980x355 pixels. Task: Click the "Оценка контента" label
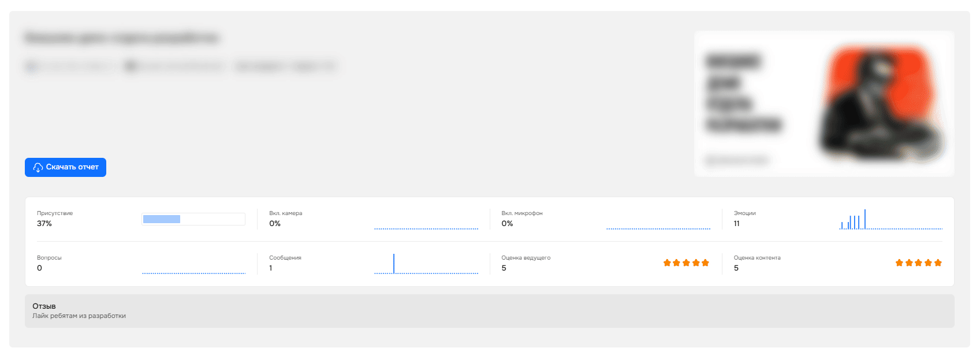757,258
